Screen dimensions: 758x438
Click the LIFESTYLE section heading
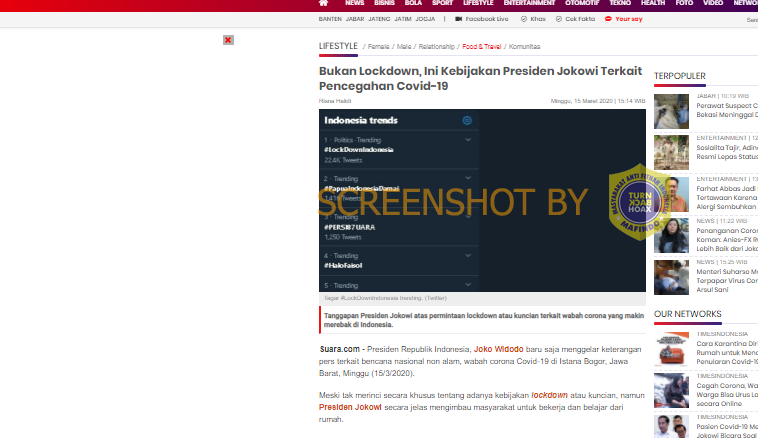pyautogui.click(x=338, y=46)
